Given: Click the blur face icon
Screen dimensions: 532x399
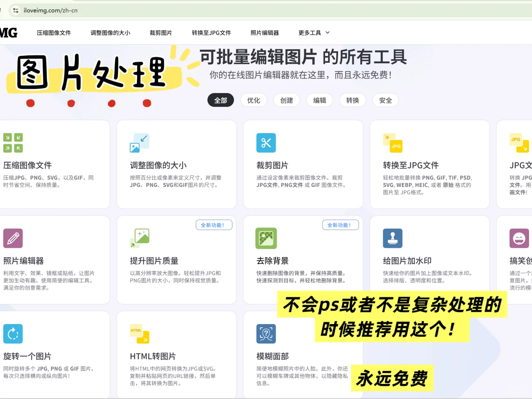Looking at the screenshot, I should click(266, 334).
